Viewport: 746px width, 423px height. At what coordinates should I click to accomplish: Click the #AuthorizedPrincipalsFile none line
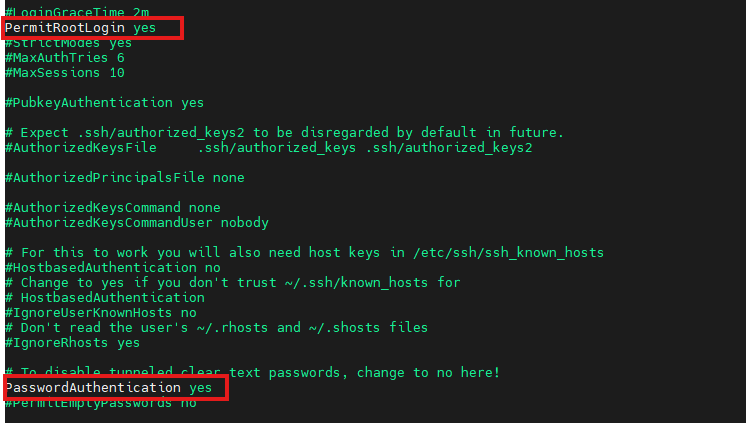(124, 178)
